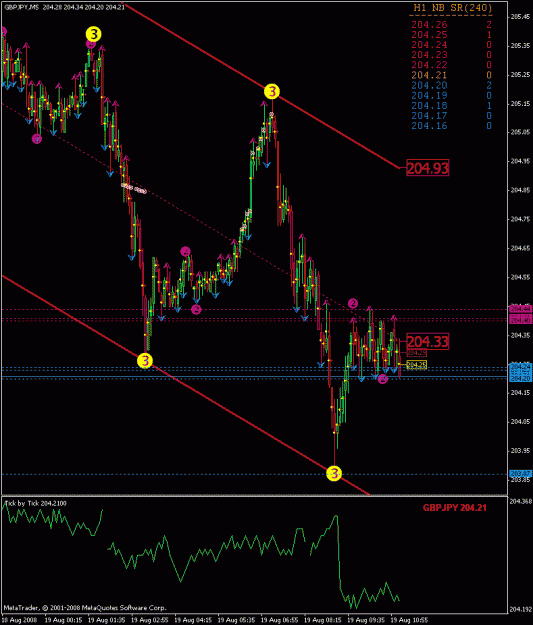Click the 204.55 price axis value
Screen dimensions: 533x625
[521, 277]
